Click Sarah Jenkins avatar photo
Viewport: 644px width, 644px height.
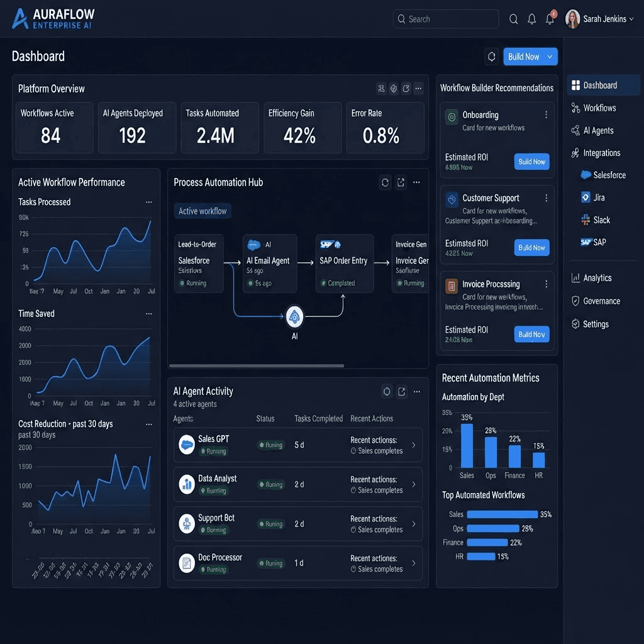572,19
